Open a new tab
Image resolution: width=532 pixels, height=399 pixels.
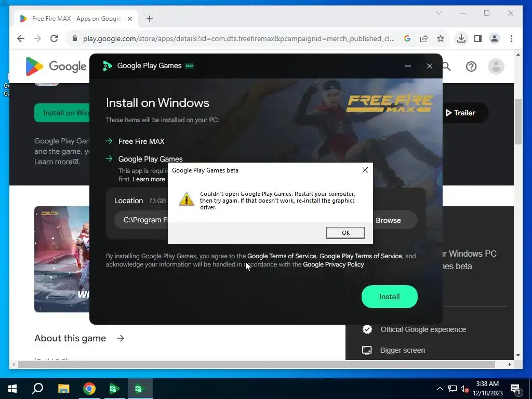[x=149, y=19]
